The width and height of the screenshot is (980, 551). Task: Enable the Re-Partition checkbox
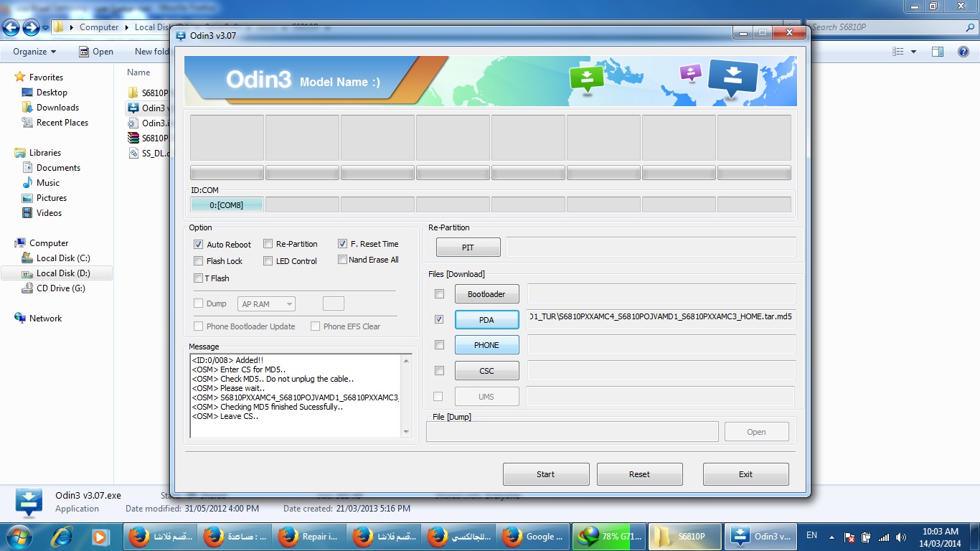(x=268, y=244)
